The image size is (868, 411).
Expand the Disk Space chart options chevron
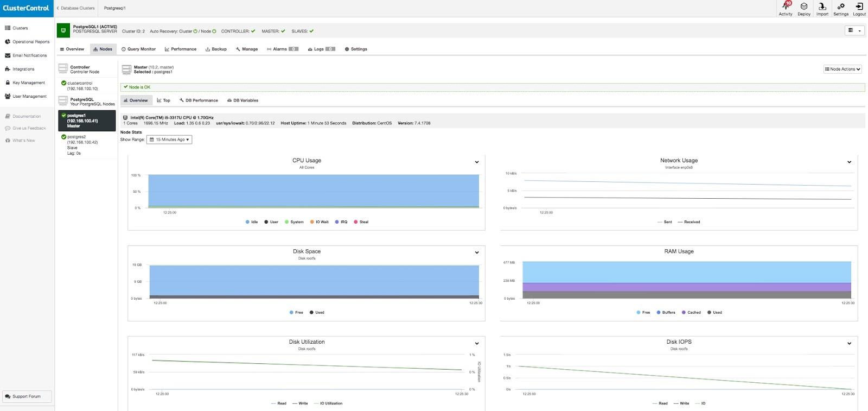[x=477, y=252]
